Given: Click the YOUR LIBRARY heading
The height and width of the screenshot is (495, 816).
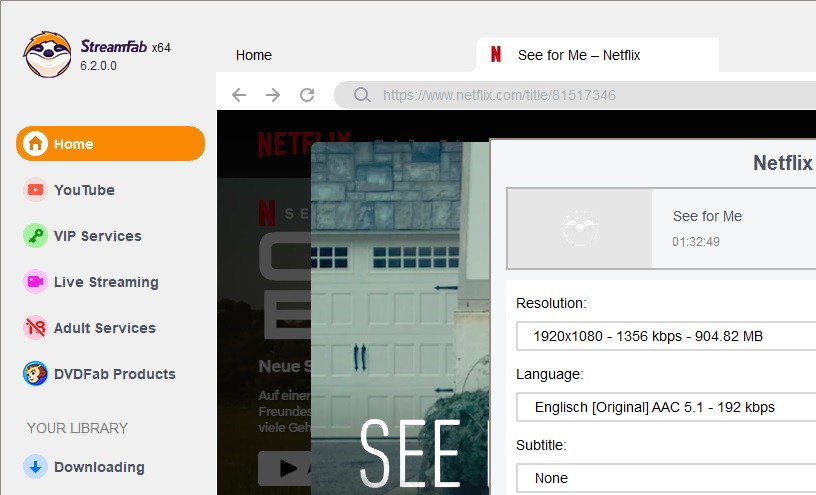Looking at the screenshot, I should (x=77, y=428).
